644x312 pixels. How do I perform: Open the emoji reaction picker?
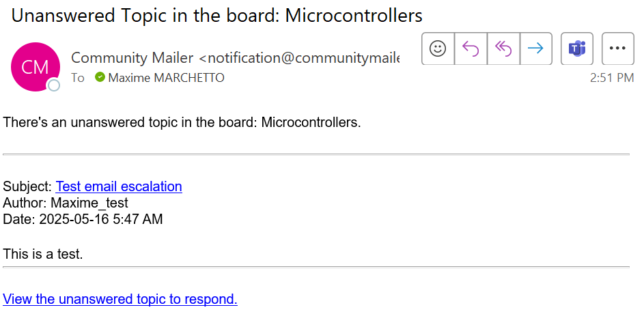coord(438,48)
